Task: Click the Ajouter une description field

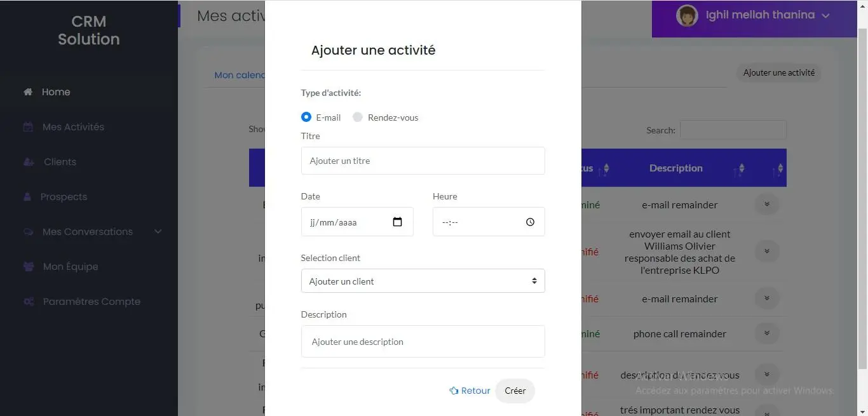Action: click(423, 342)
